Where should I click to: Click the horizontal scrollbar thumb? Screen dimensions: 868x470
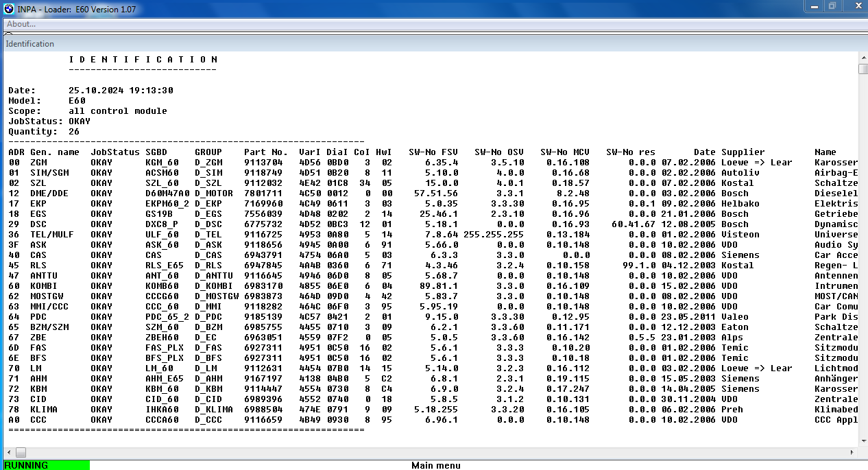(x=21, y=453)
